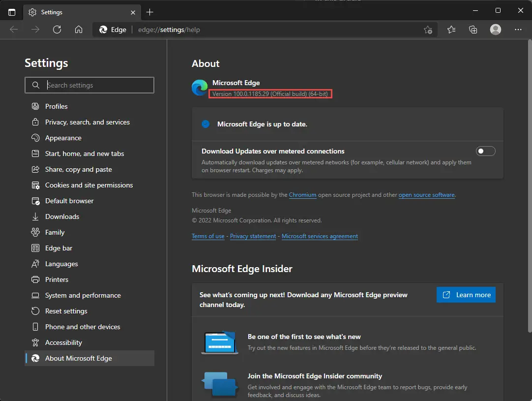532x401 pixels.
Task: Open Cookies and site permissions
Action: click(x=89, y=185)
